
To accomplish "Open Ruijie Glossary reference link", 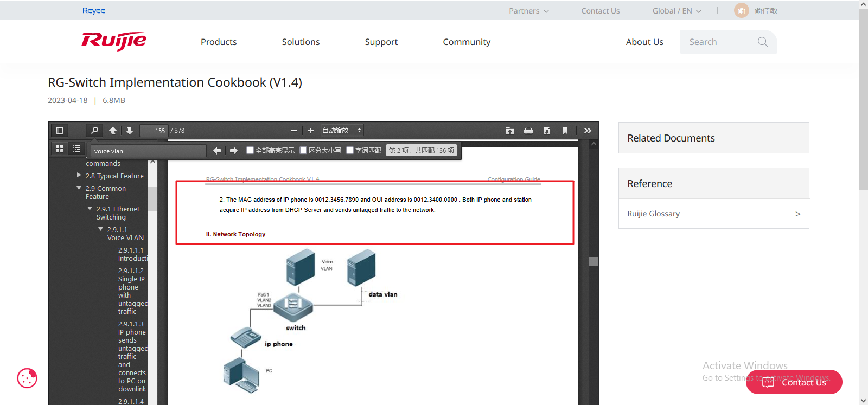I will coord(654,214).
